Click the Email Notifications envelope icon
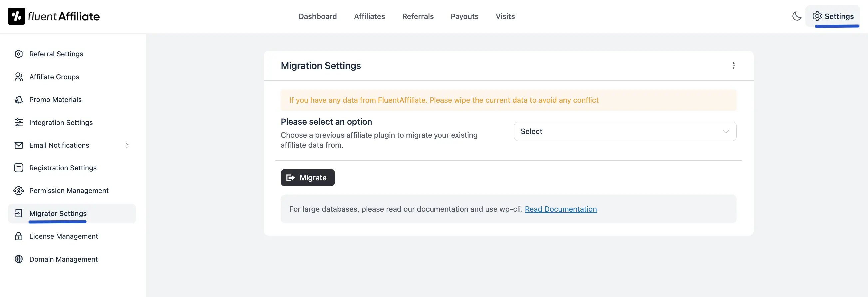This screenshot has width=868, height=297. click(19, 145)
